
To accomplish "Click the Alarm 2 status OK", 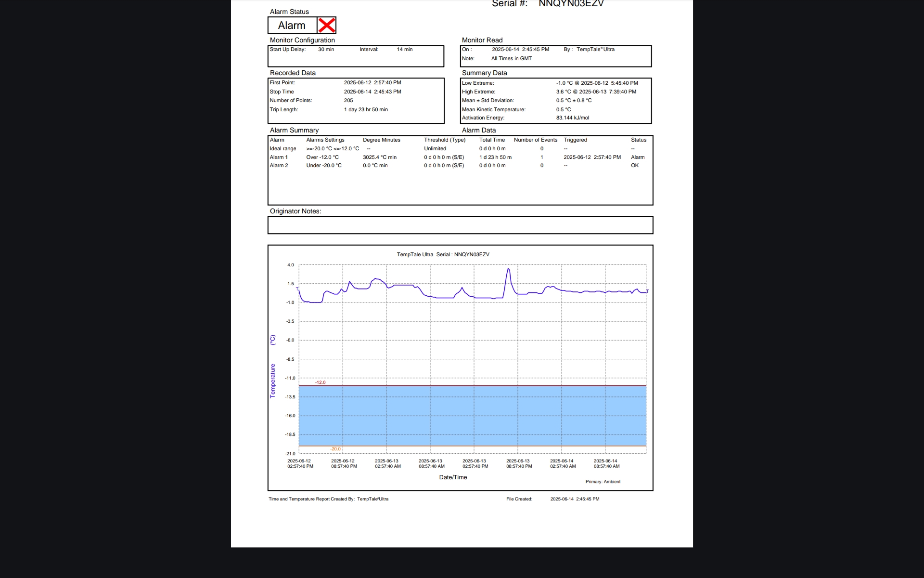I will pyautogui.click(x=635, y=166).
